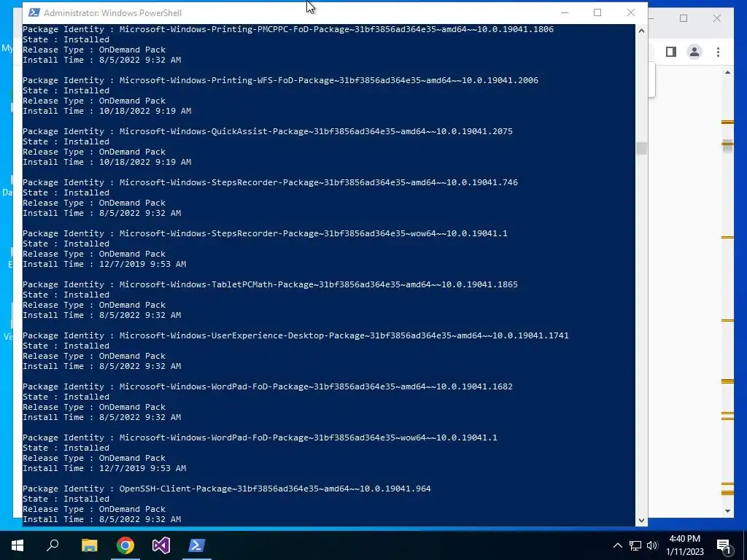
Task: Open Chrome's three-dot menu
Action: click(718, 52)
